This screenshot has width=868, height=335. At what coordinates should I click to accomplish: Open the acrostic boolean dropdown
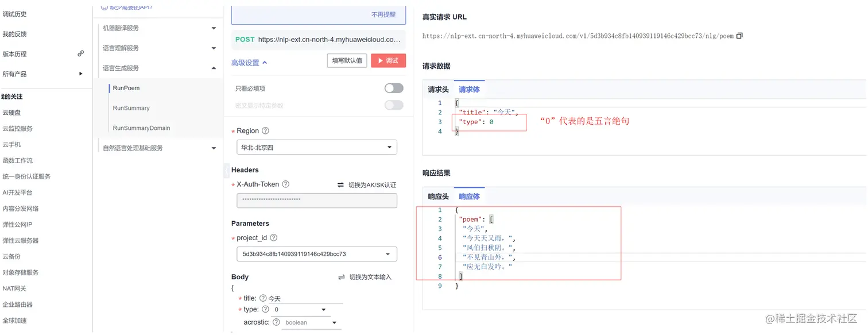311,323
